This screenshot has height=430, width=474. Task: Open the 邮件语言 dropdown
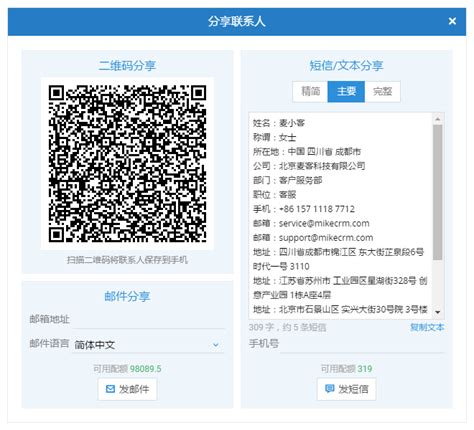tap(149, 344)
